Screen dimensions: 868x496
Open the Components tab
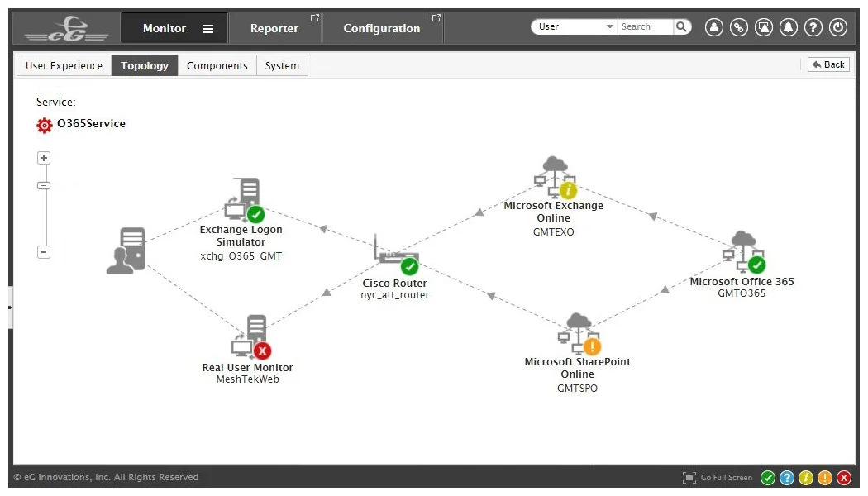pyautogui.click(x=217, y=65)
